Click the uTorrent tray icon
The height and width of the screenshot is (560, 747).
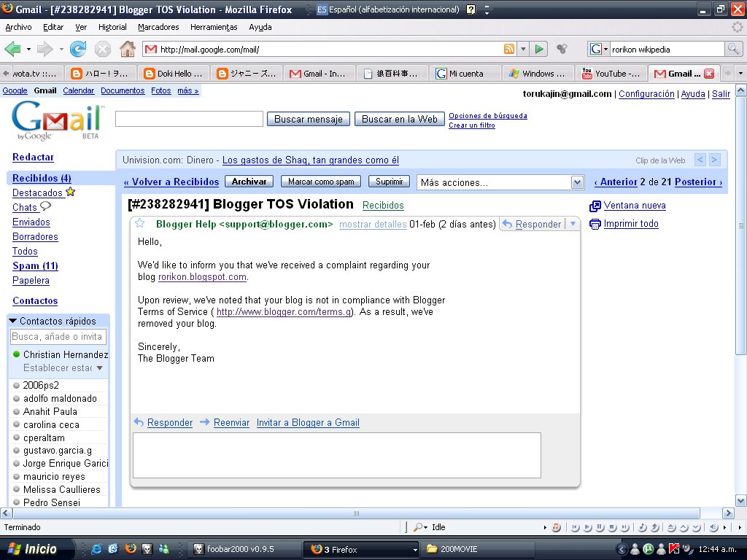point(649,549)
